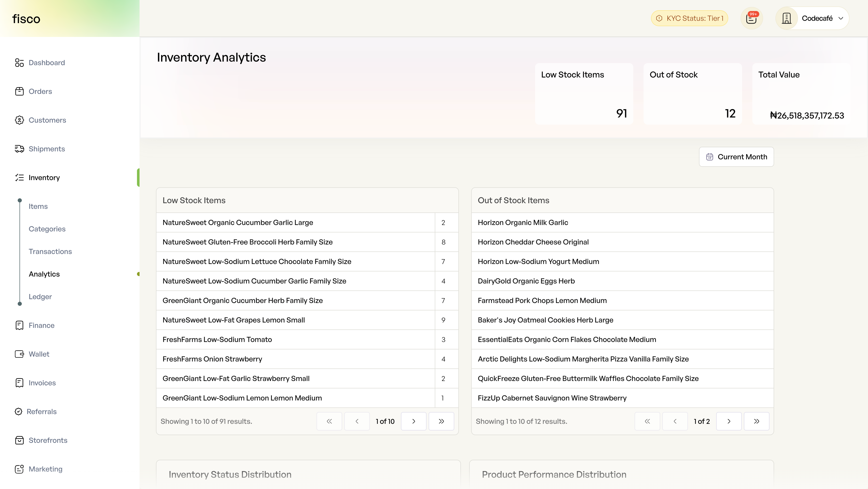This screenshot has height=489, width=868.
Task: Click the Shipments truck icon
Action: pyautogui.click(x=19, y=149)
